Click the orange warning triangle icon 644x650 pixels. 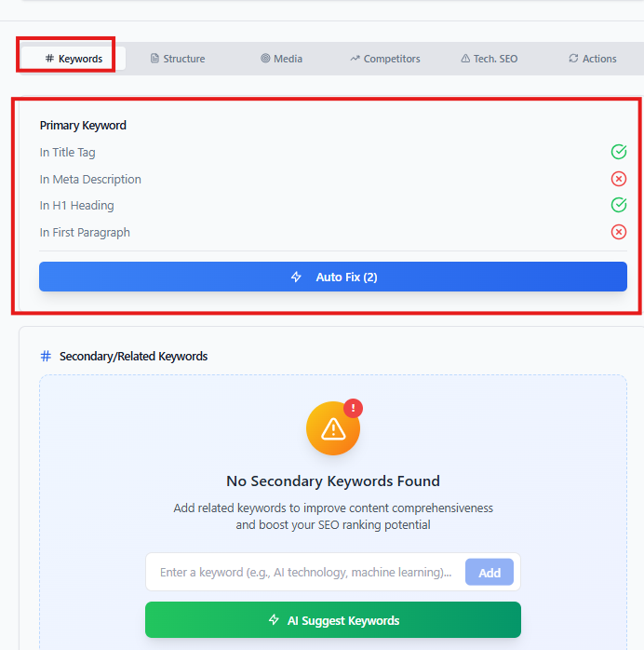coord(333,428)
